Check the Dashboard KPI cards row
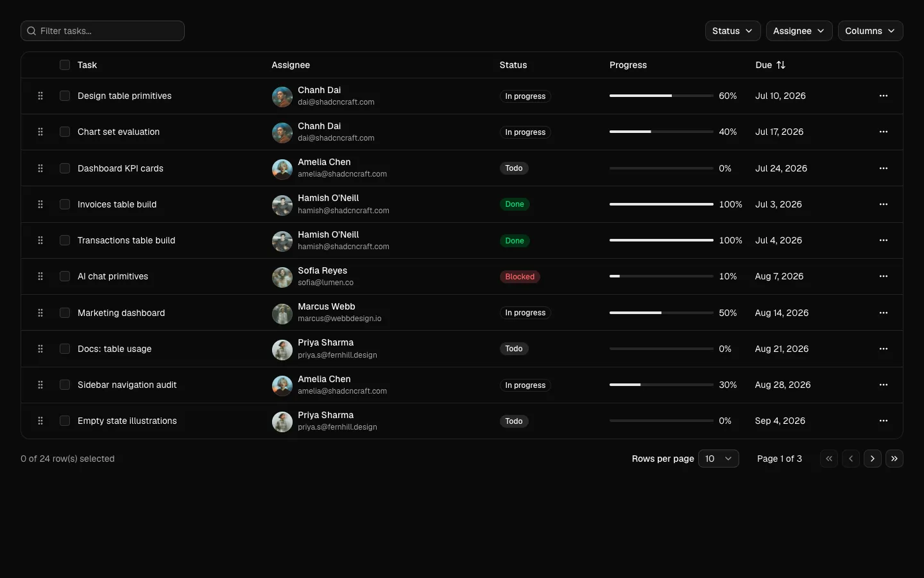Viewport: 924px width, 578px height. [65, 168]
